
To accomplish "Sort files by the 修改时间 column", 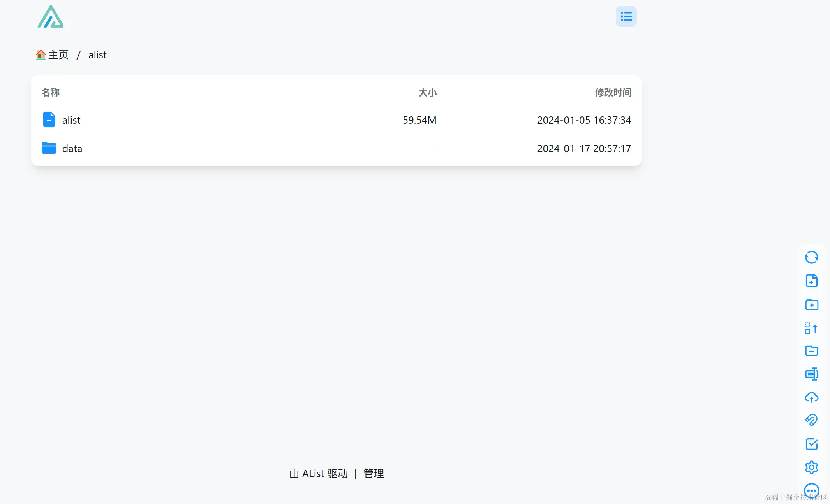I will (x=613, y=92).
